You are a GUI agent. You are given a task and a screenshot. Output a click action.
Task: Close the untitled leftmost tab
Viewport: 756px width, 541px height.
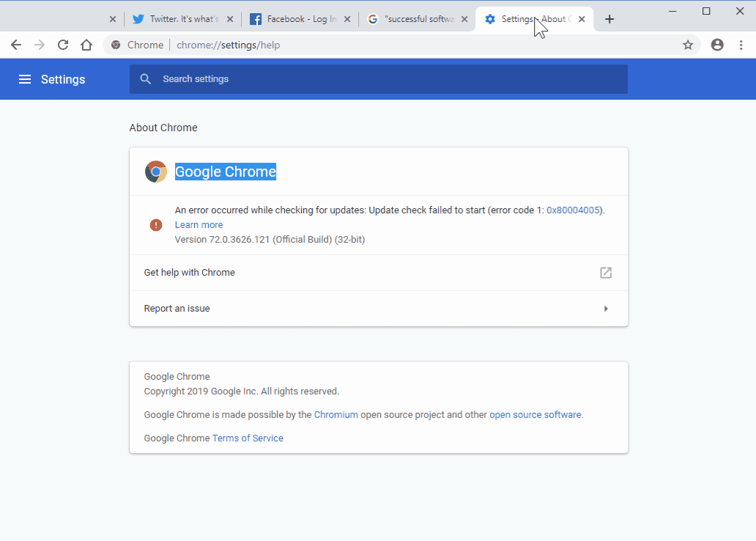112,19
